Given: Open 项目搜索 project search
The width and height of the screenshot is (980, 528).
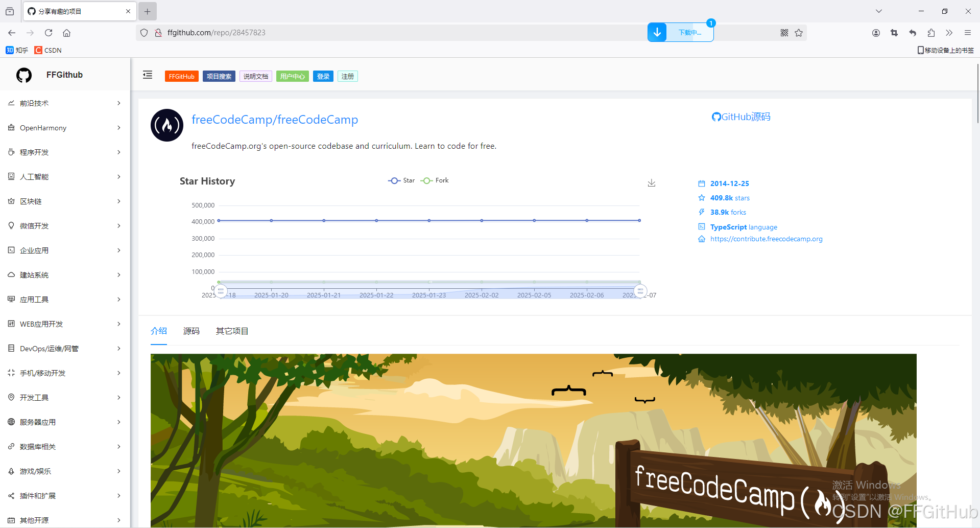Looking at the screenshot, I should 219,76.
